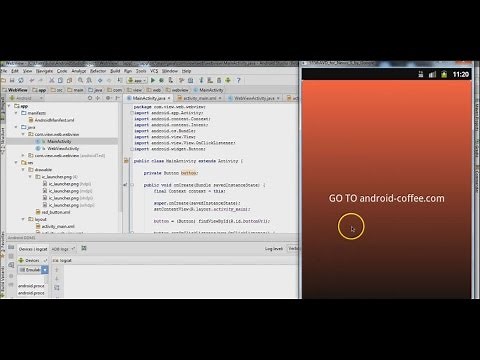Click the Paste toolbar icon
This screenshot has width=480, height=360.
pyautogui.click(x=69, y=80)
